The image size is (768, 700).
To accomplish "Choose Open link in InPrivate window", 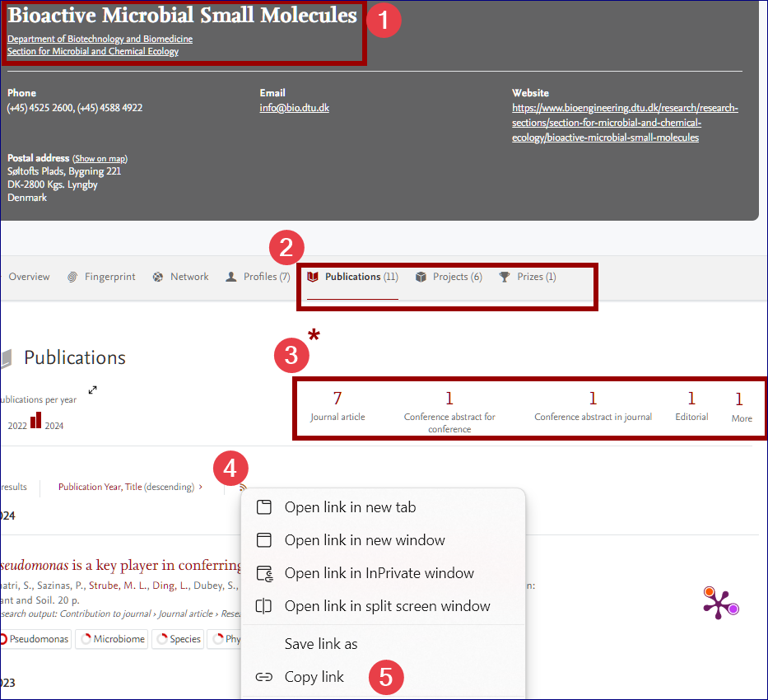I will click(x=383, y=573).
